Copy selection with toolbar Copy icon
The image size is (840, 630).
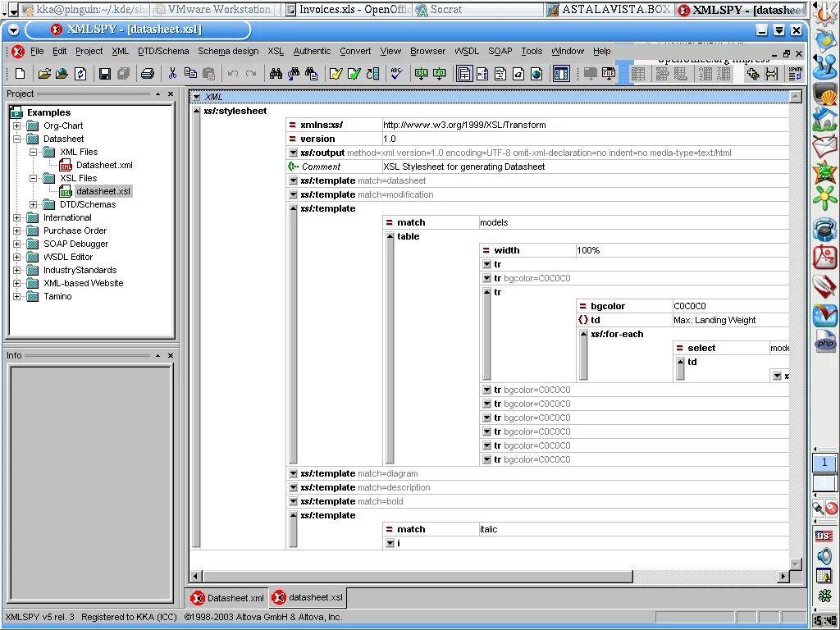click(x=190, y=74)
